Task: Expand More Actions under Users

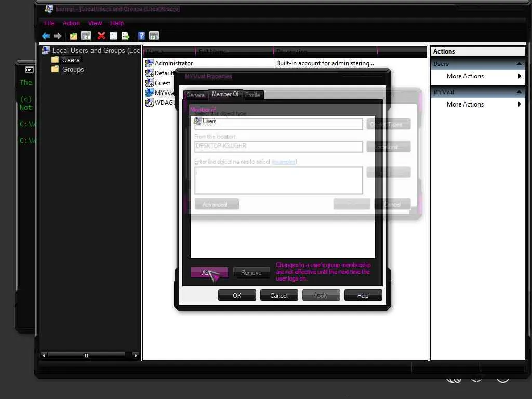Action: 478,76
